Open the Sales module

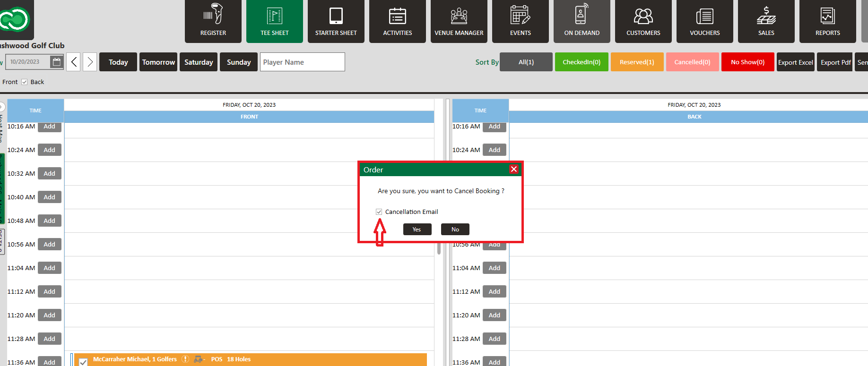(x=766, y=21)
